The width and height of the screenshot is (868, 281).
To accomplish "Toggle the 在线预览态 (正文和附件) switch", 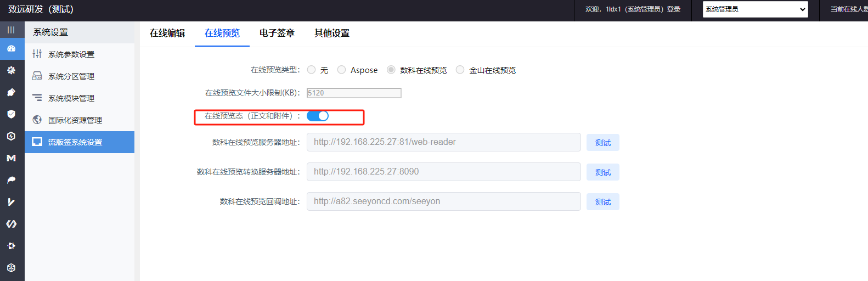I will (x=318, y=116).
